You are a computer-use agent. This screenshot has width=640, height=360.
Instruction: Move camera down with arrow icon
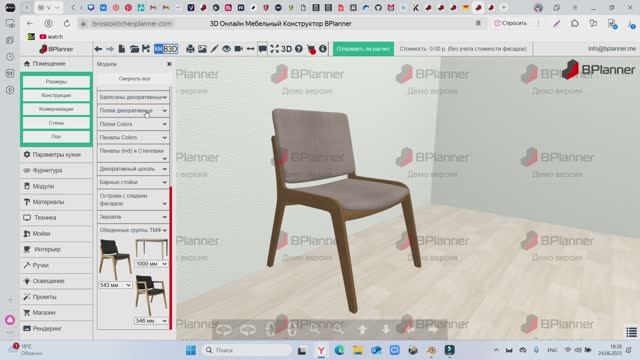pyautogui.click(x=386, y=329)
